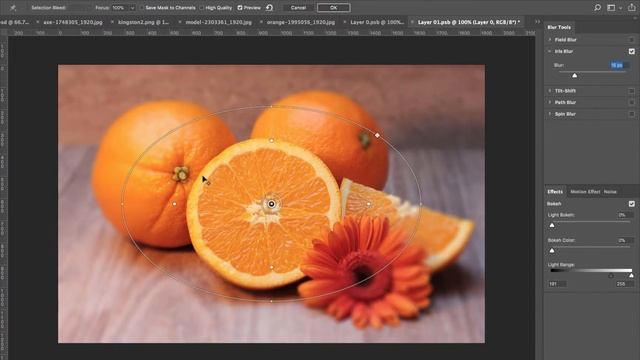Switch to orange-1995056_1920.jpg document tab
The width and height of the screenshot is (640, 360).
tap(300, 22)
